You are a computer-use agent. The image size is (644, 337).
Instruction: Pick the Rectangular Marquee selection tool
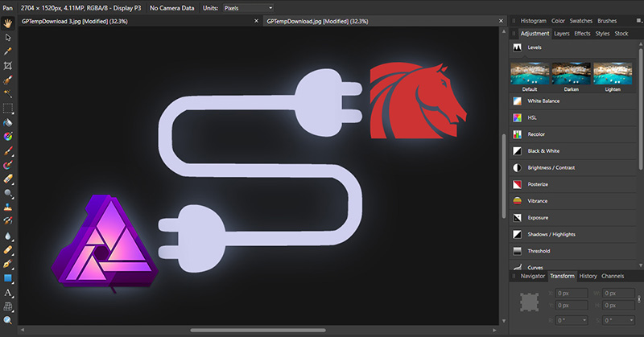tap(8, 109)
